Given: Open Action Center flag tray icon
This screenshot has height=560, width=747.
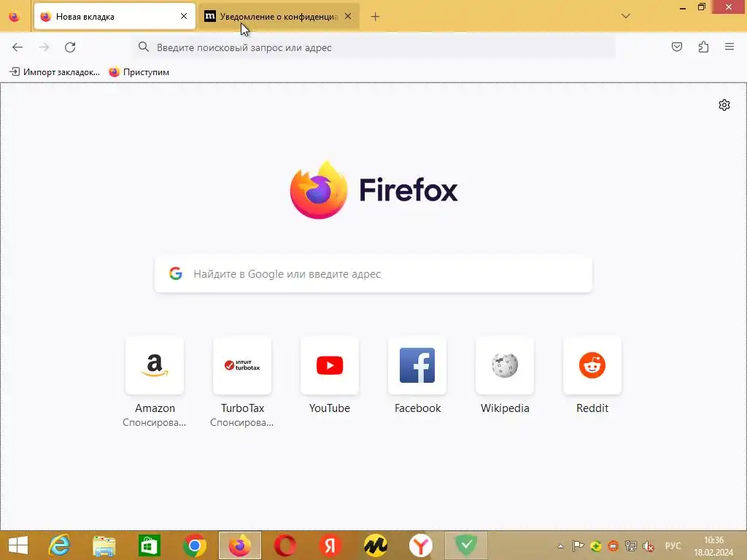Looking at the screenshot, I should [578, 546].
